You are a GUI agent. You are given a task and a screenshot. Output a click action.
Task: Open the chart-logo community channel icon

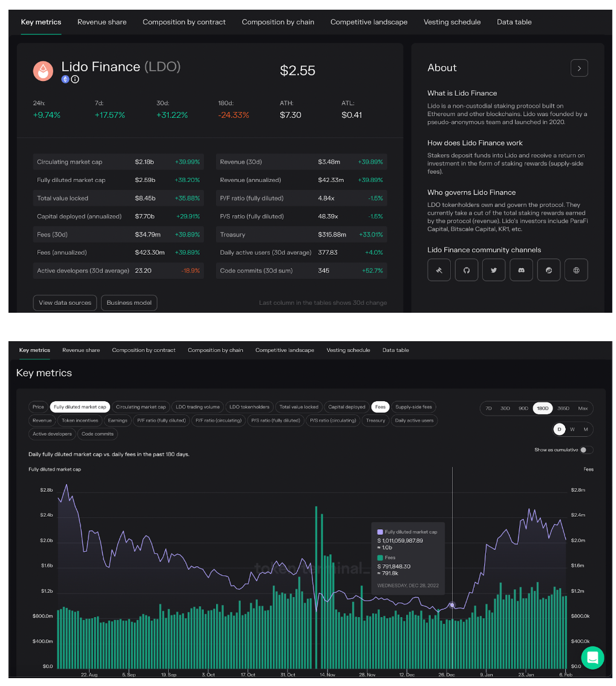click(549, 270)
